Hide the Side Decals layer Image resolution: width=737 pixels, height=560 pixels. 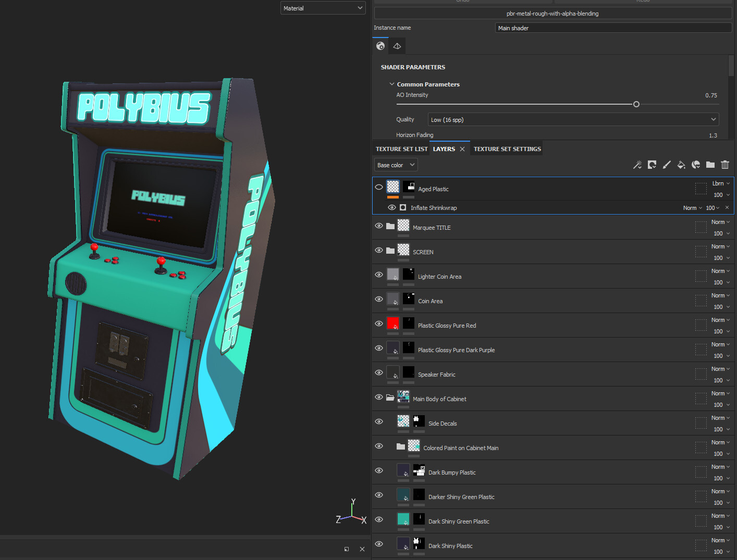(x=379, y=421)
